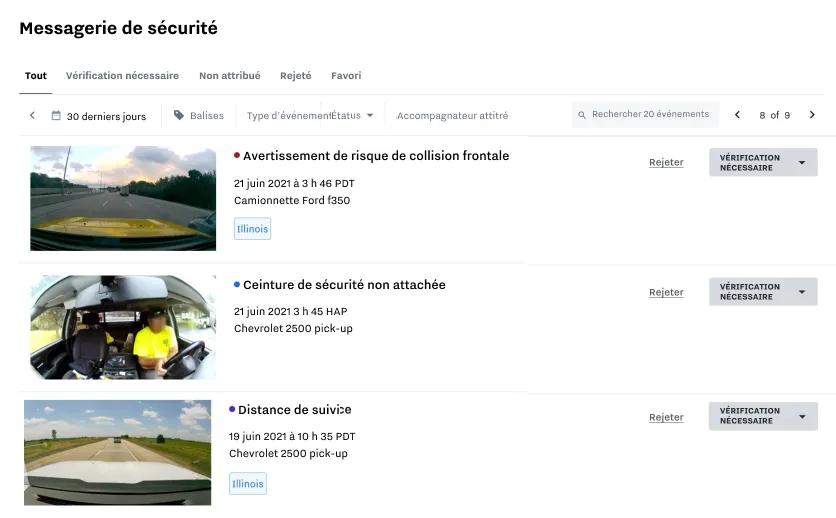
Task: Open the highway dashcam thumbnail of collision event
Action: (123, 198)
